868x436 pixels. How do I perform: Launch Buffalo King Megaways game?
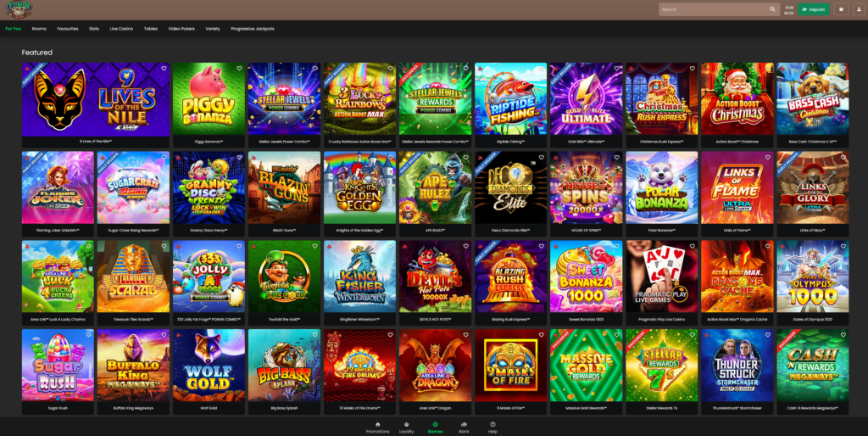133,372
